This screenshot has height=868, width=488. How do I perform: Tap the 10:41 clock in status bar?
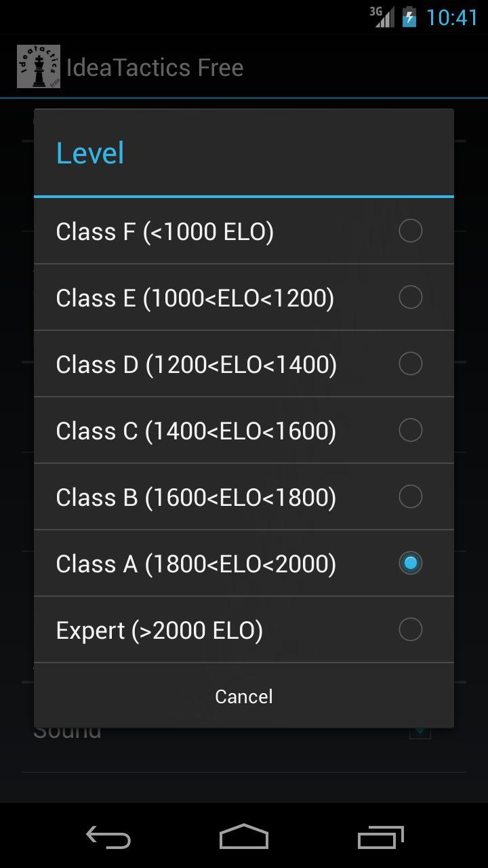[452, 16]
